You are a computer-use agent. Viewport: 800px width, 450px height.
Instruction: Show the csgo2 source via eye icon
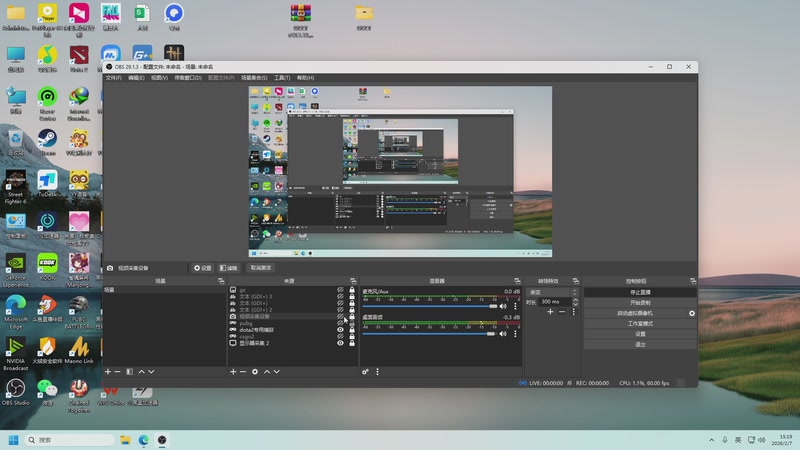pos(340,336)
